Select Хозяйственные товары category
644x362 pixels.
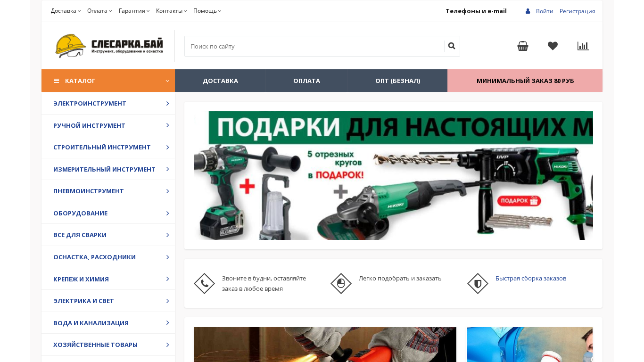(95, 345)
